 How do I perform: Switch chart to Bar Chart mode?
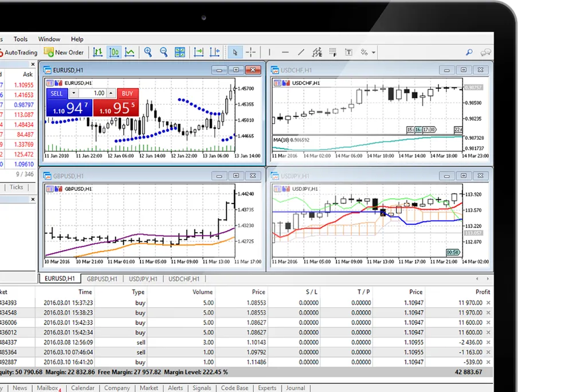coord(98,53)
